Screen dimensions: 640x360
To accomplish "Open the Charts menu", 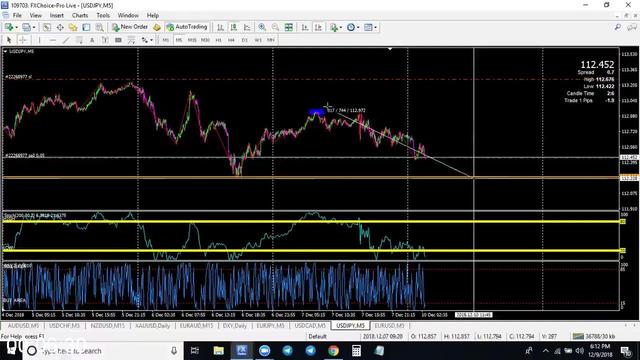I will tap(80, 15).
